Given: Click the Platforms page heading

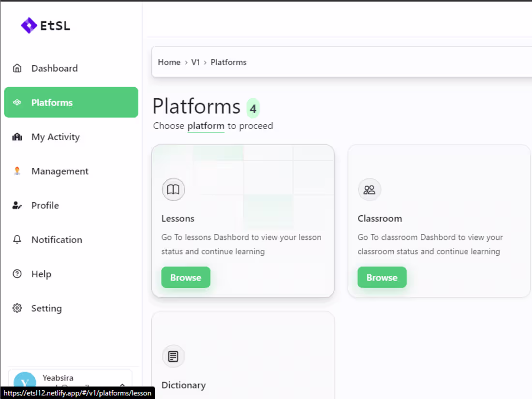Looking at the screenshot, I should pyautogui.click(x=196, y=106).
